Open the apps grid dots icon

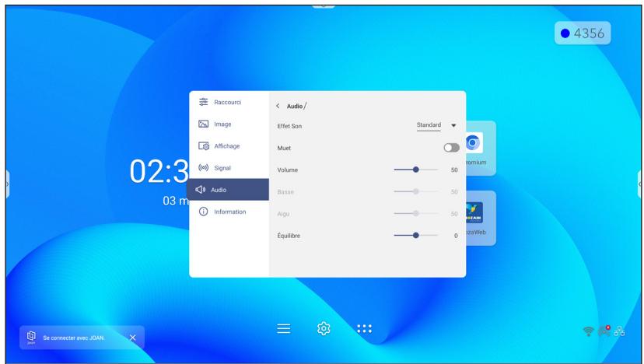(x=364, y=329)
